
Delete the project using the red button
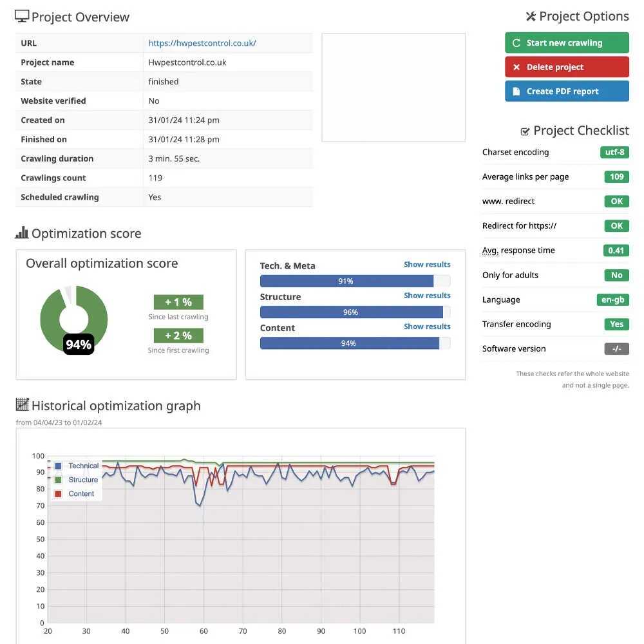567,67
